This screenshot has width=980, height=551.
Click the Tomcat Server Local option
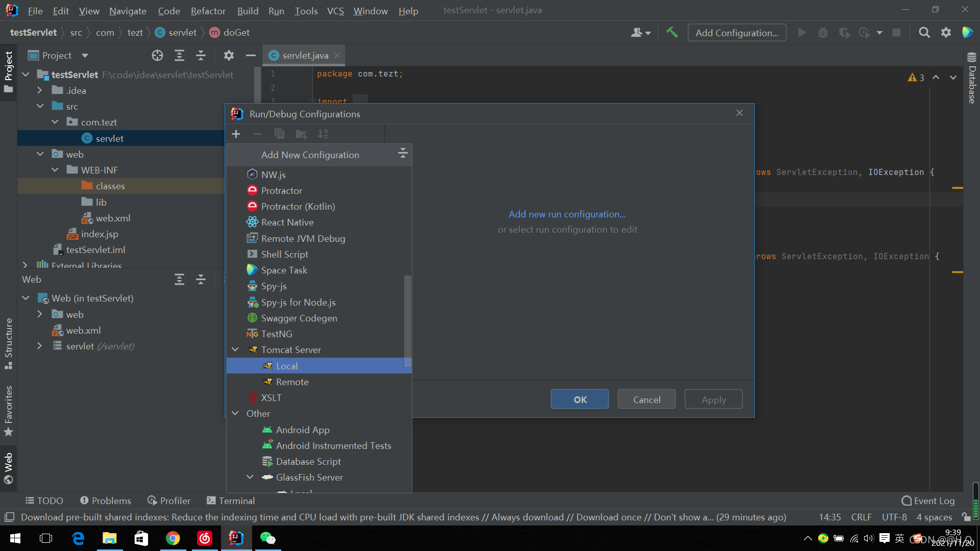tap(286, 365)
